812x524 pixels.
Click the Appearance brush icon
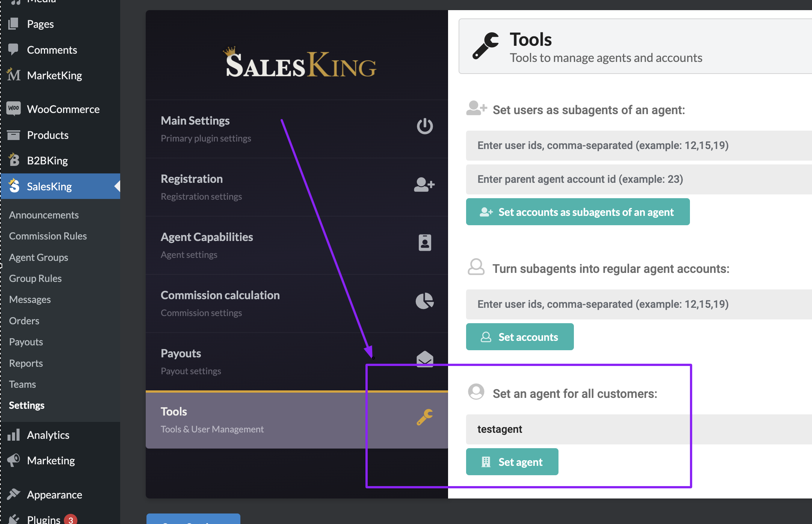(x=14, y=494)
